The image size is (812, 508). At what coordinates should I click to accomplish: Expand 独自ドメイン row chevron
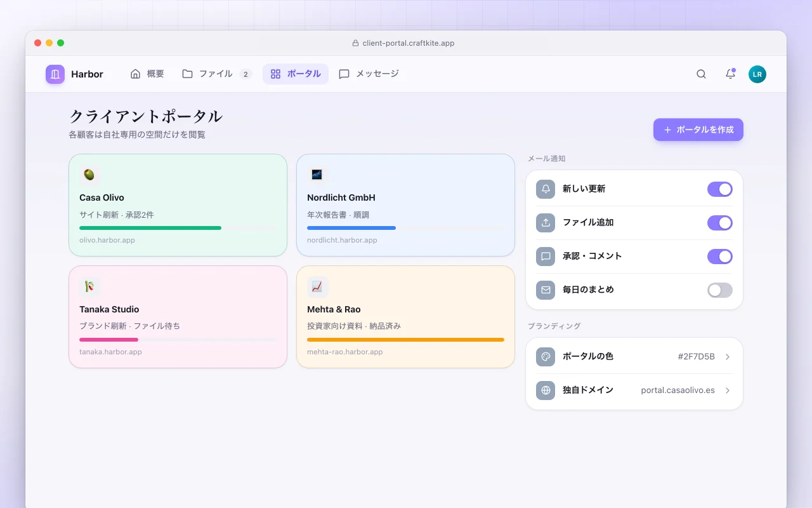tap(728, 391)
